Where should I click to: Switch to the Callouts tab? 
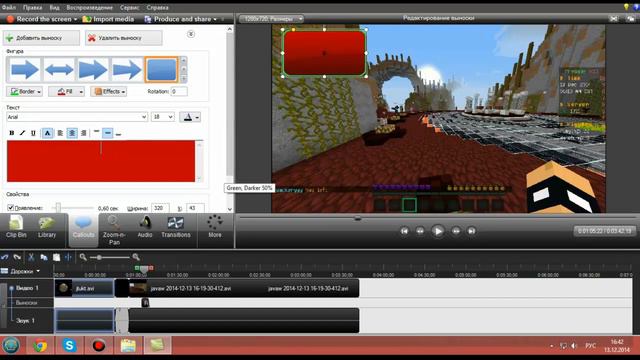pos(83,230)
